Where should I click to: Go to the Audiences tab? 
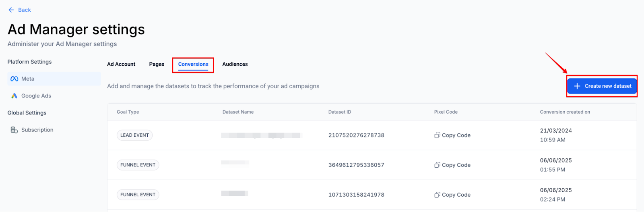point(235,64)
